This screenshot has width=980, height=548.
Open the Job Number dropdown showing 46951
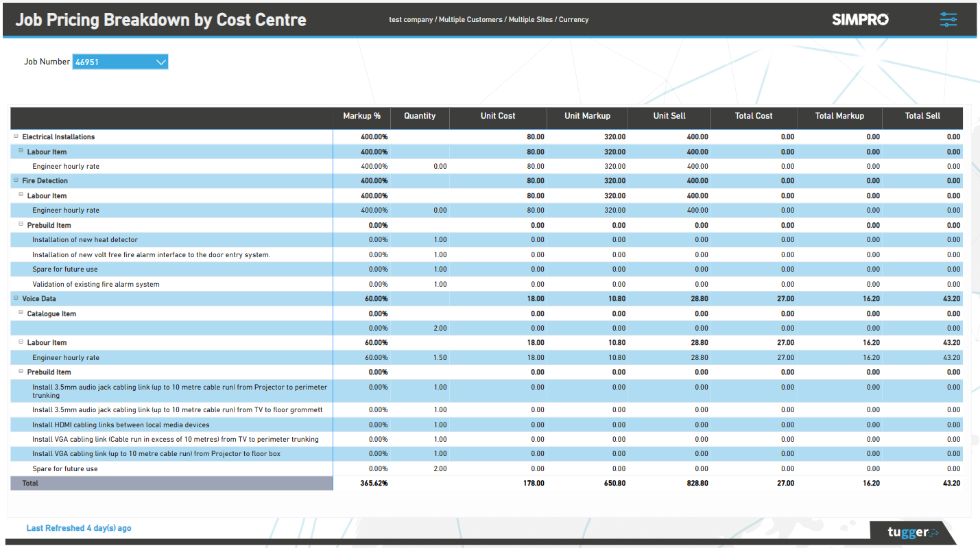click(x=120, y=62)
